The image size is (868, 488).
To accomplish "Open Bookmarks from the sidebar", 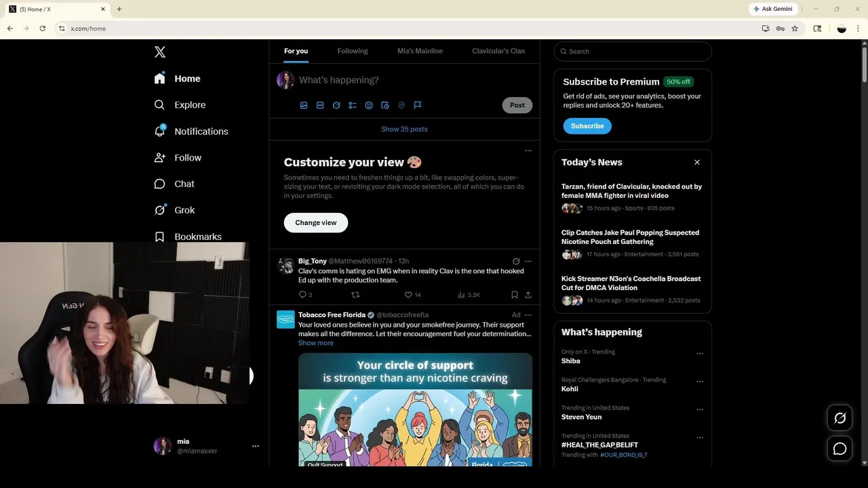I will click(188, 237).
